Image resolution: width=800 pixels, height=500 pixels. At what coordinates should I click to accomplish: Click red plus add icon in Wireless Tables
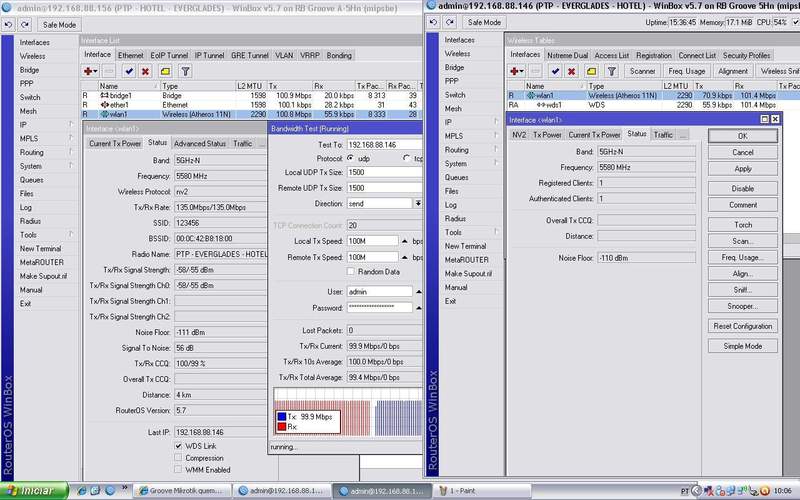tap(516, 71)
